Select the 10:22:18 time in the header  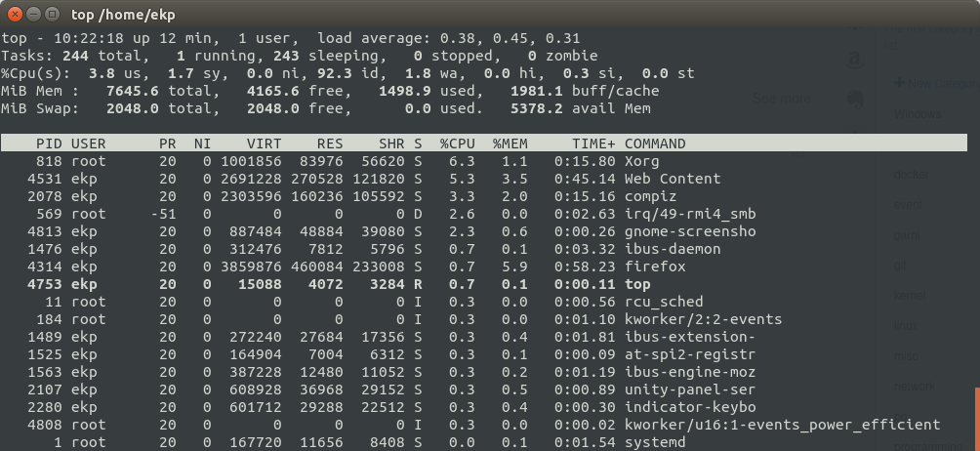(x=88, y=38)
